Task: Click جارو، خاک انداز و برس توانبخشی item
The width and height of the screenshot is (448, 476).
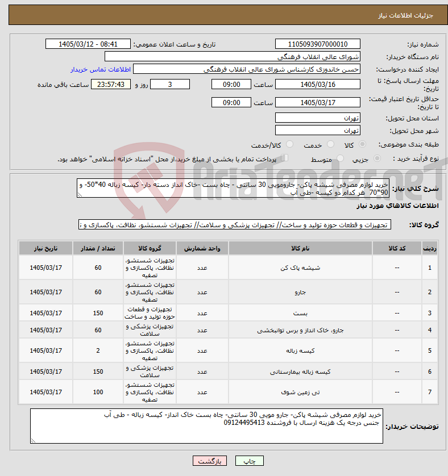Action: (300, 330)
